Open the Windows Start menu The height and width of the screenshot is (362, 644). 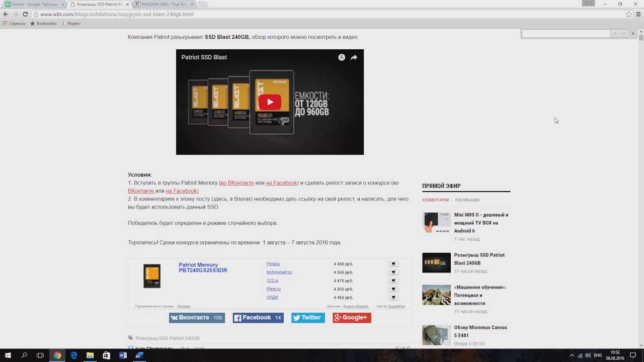(x=8, y=355)
